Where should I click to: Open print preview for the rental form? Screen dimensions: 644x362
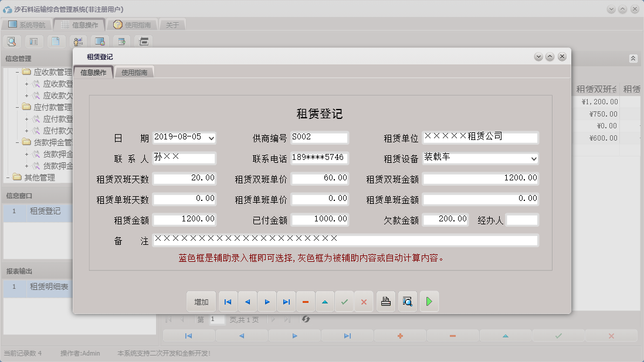click(407, 301)
